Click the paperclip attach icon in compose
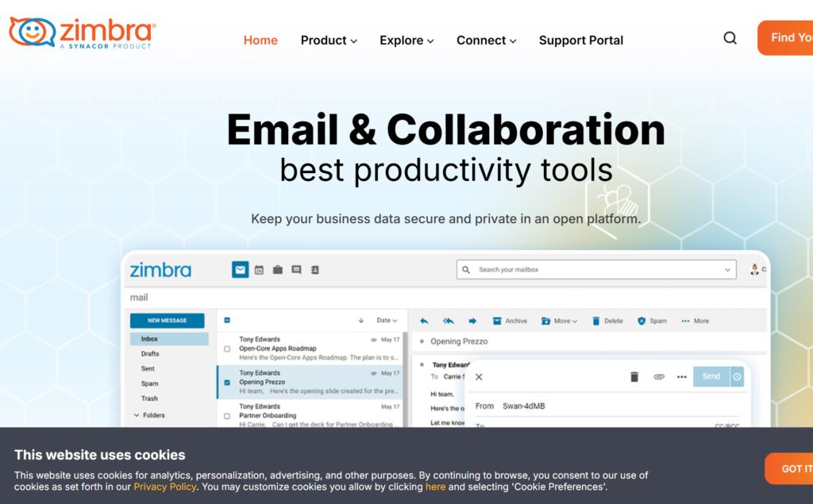 click(659, 377)
